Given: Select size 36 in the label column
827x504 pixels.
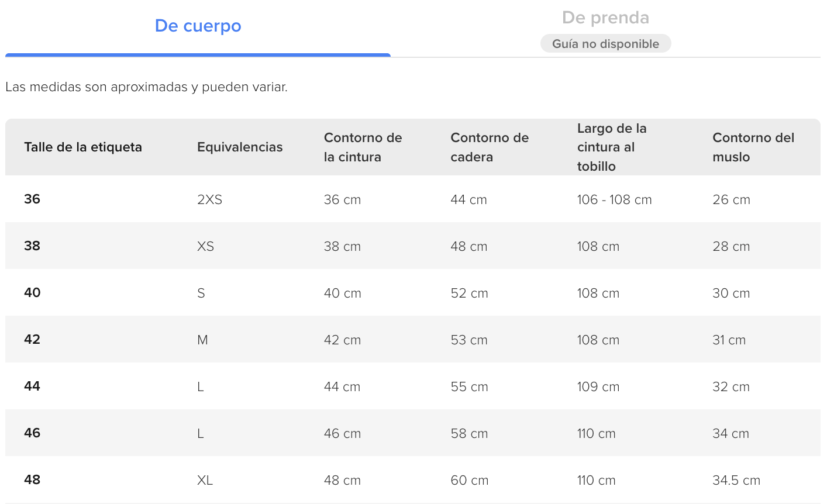Looking at the screenshot, I should [32, 199].
